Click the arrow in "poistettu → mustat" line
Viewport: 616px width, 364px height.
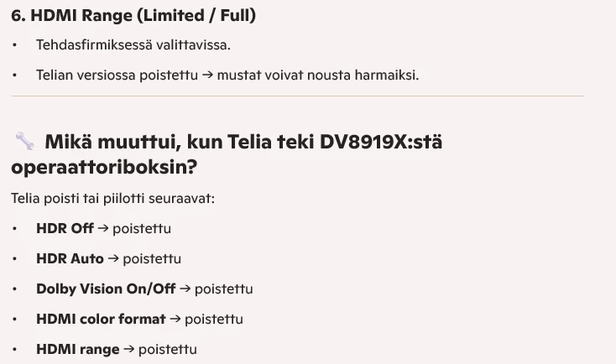point(206,75)
